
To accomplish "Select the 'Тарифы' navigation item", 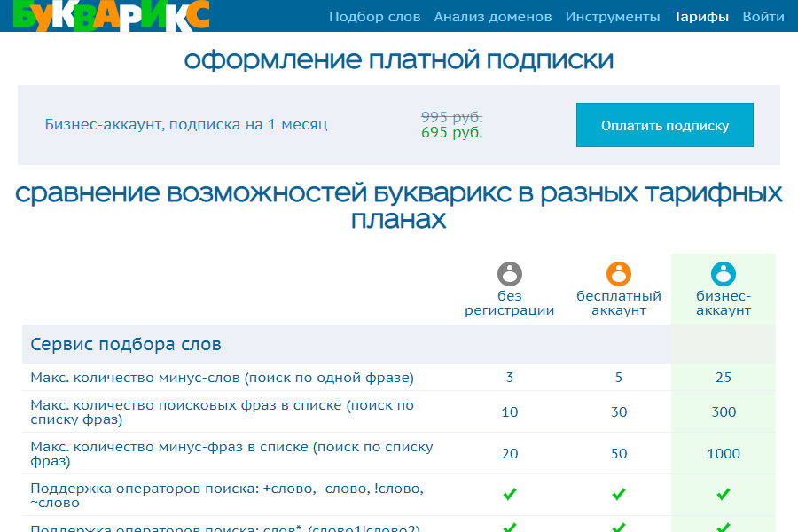I will (701, 17).
